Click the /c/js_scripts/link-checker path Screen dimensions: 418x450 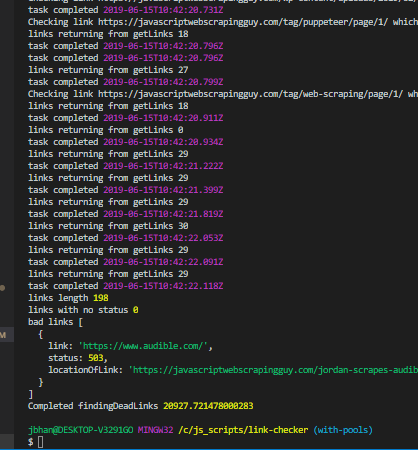pyautogui.click(x=243, y=430)
